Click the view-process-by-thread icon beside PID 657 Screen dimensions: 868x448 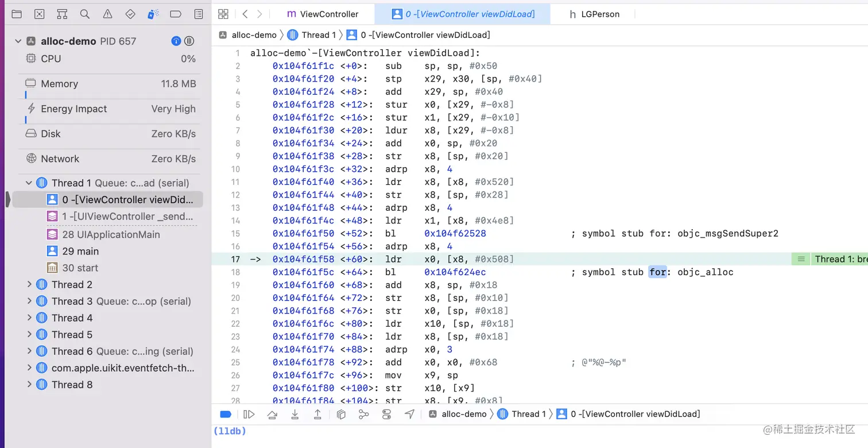click(x=189, y=41)
